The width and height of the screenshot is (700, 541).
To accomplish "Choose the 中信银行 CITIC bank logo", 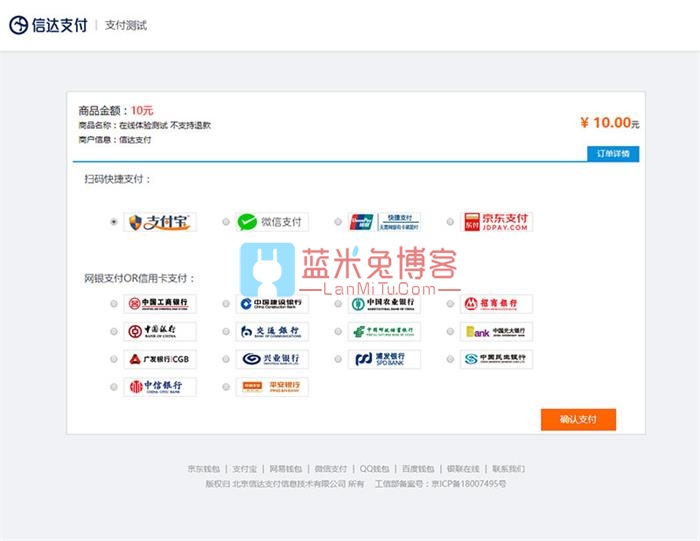I will (160, 387).
